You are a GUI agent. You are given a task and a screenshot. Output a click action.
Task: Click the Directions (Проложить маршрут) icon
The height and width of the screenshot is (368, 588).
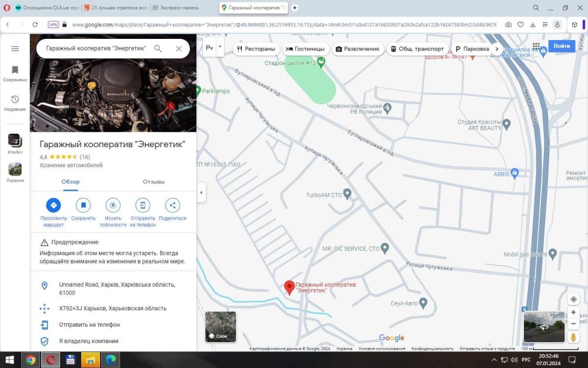[53, 205]
